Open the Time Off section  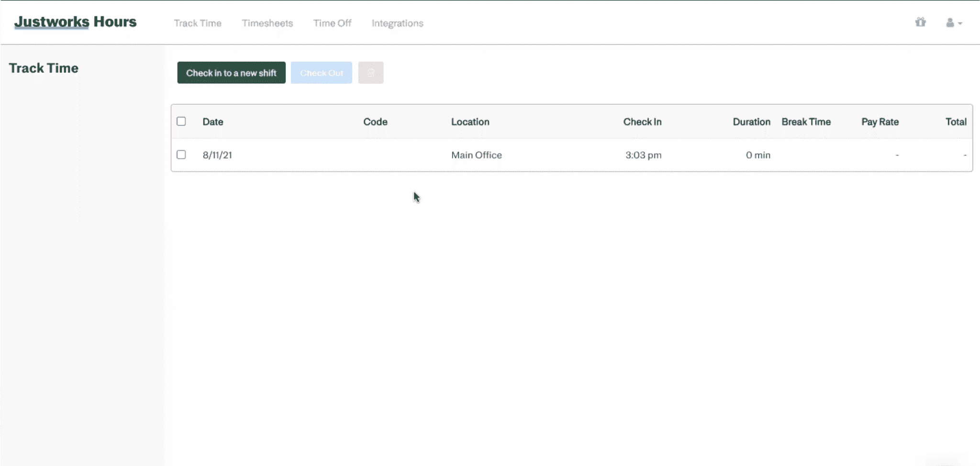click(x=332, y=23)
